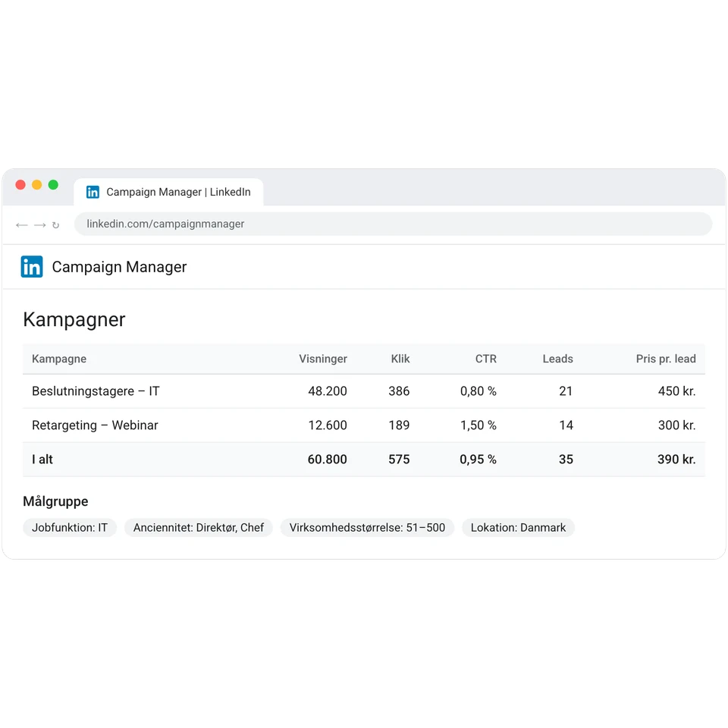
Task: Close the window with red button
Action: pos(20,185)
